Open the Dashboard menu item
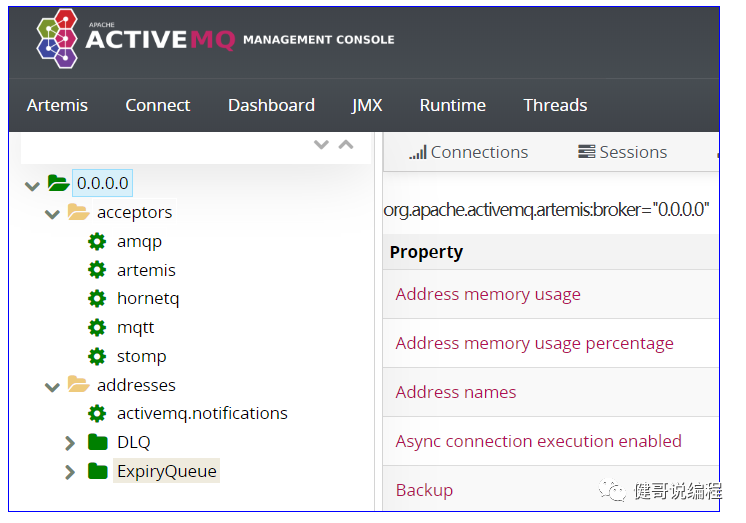The image size is (746, 523). tap(271, 105)
